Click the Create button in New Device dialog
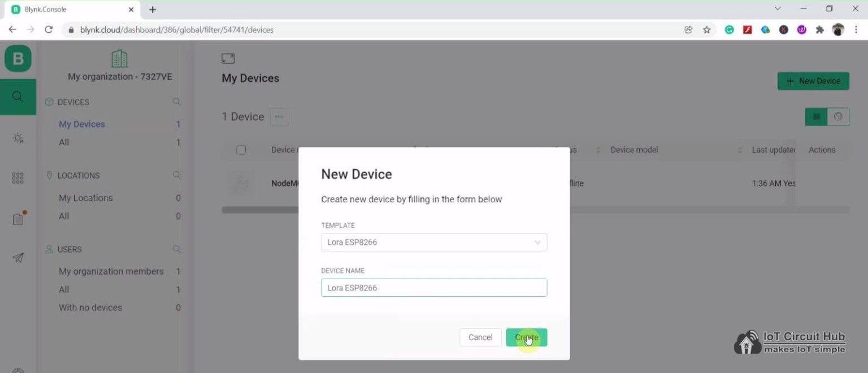868x373 pixels. (x=526, y=337)
